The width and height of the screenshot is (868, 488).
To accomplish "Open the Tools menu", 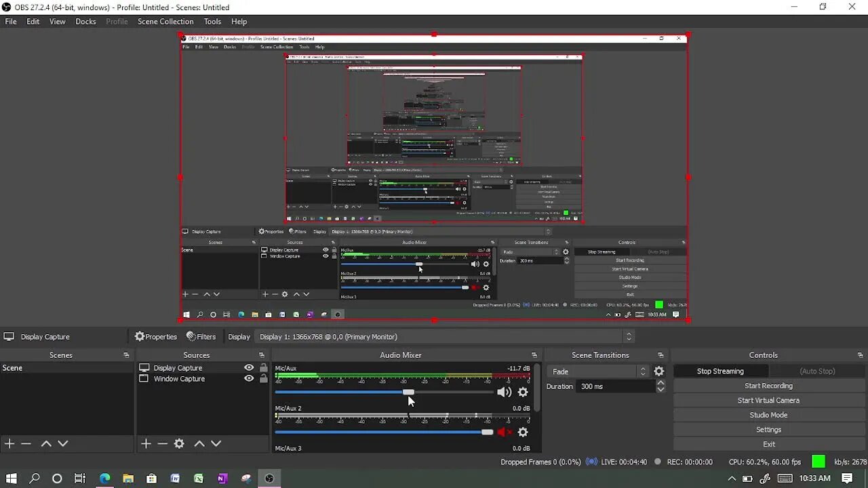I will pyautogui.click(x=212, y=22).
